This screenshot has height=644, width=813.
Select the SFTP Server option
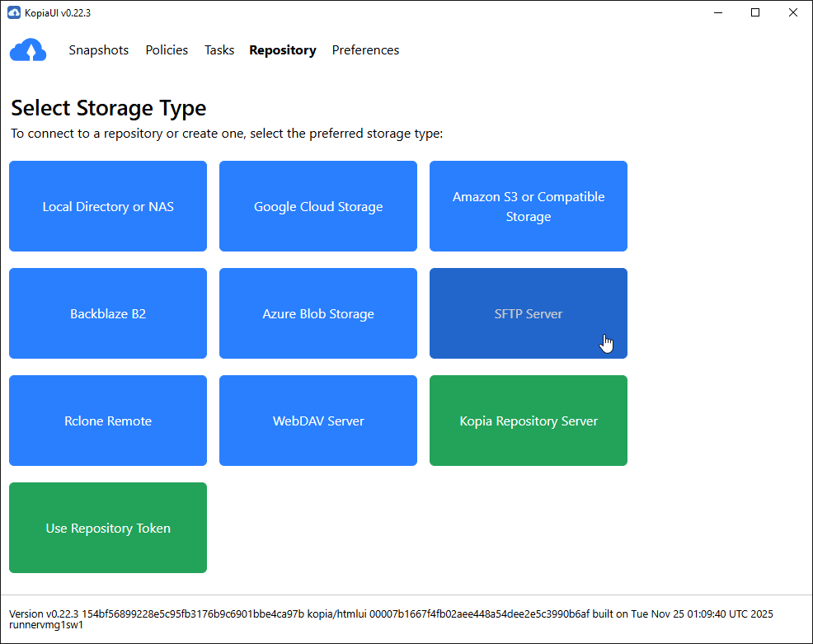coord(528,313)
